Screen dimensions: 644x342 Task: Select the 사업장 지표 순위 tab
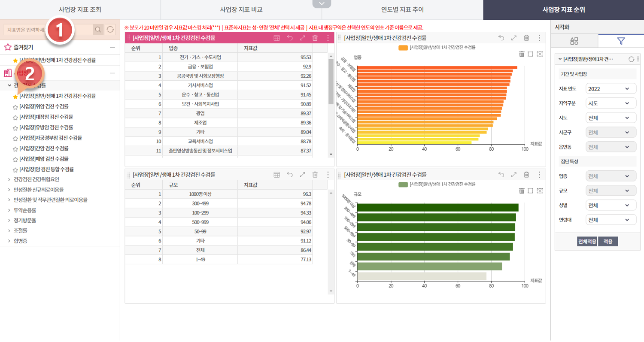click(564, 10)
